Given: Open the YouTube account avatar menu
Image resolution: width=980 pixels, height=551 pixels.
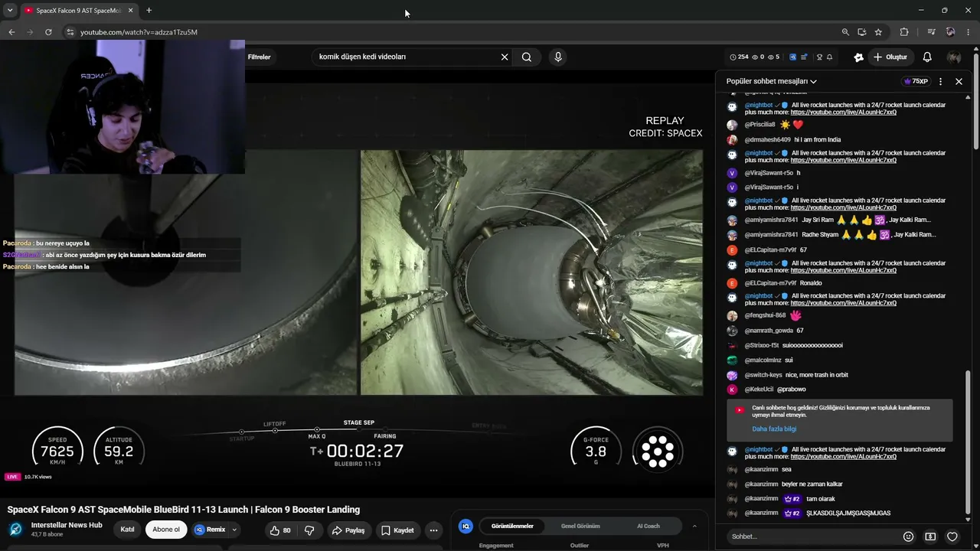Looking at the screenshot, I should [x=954, y=57].
